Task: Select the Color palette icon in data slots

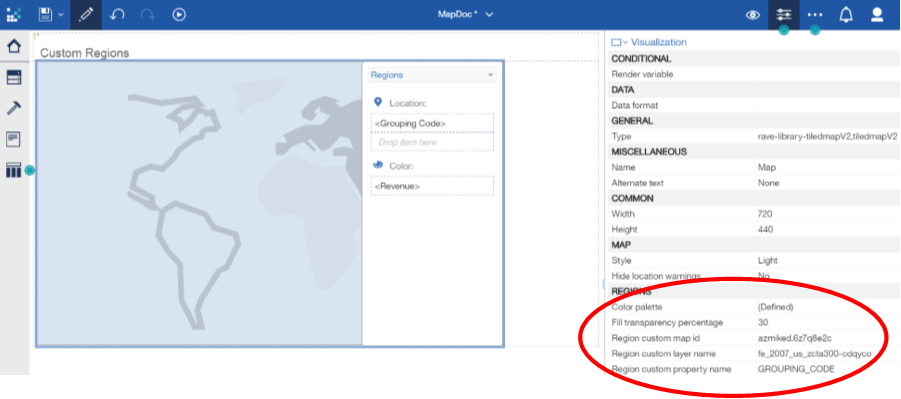Action: pos(378,165)
